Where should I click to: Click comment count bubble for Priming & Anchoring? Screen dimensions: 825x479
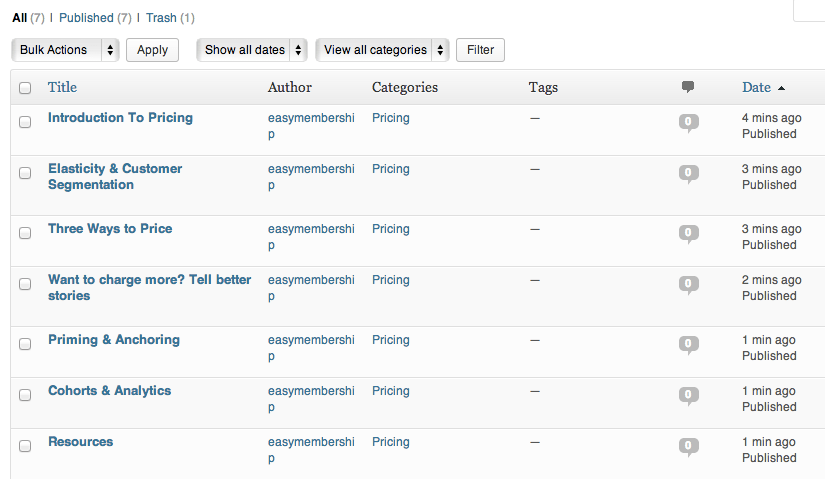688,344
